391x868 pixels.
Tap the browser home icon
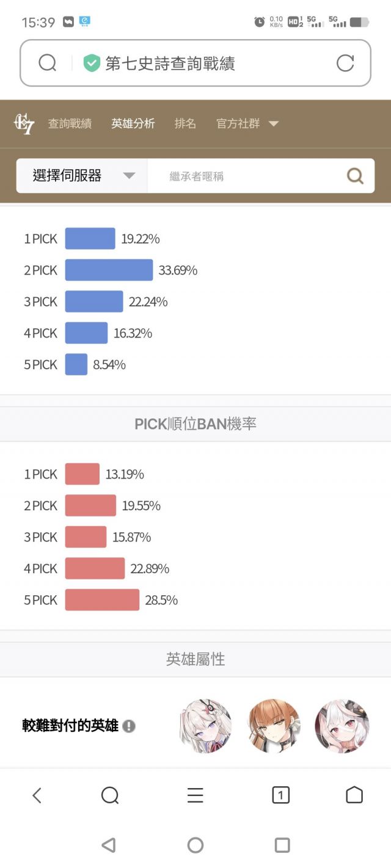354,795
